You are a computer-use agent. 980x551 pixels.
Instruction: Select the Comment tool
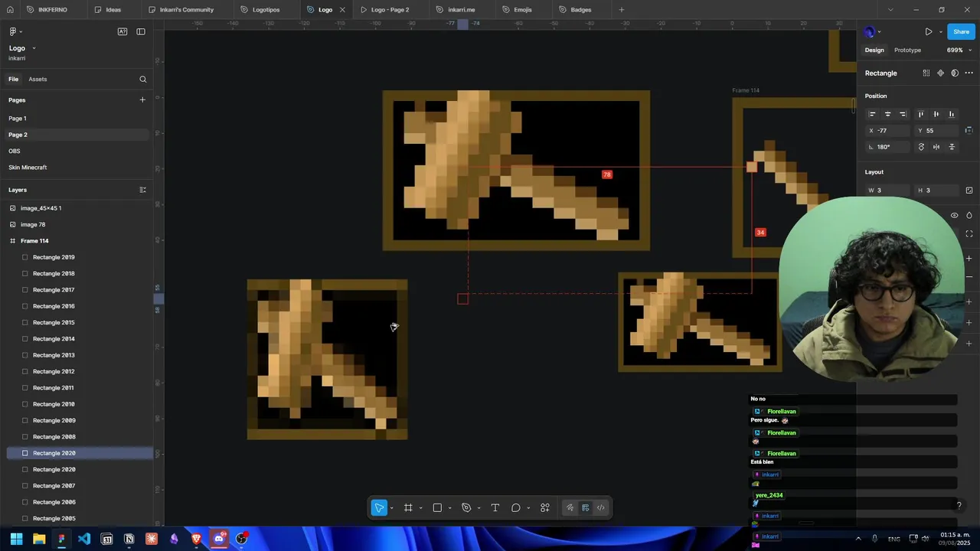[516, 507]
